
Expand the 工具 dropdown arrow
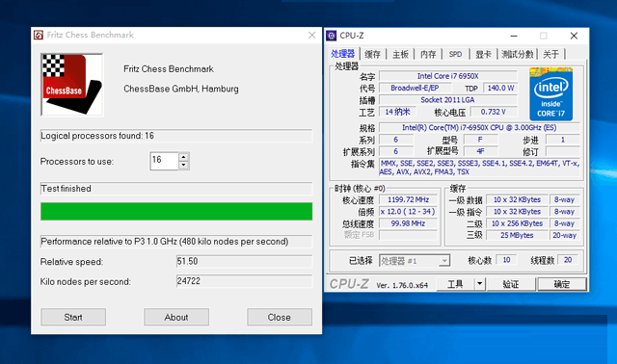click(x=480, y=284)
